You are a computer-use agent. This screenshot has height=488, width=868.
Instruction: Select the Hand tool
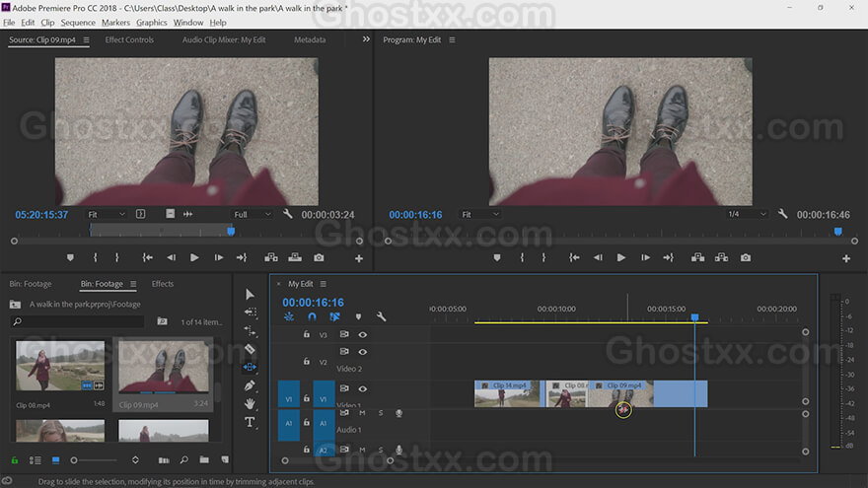coord(250,404)
